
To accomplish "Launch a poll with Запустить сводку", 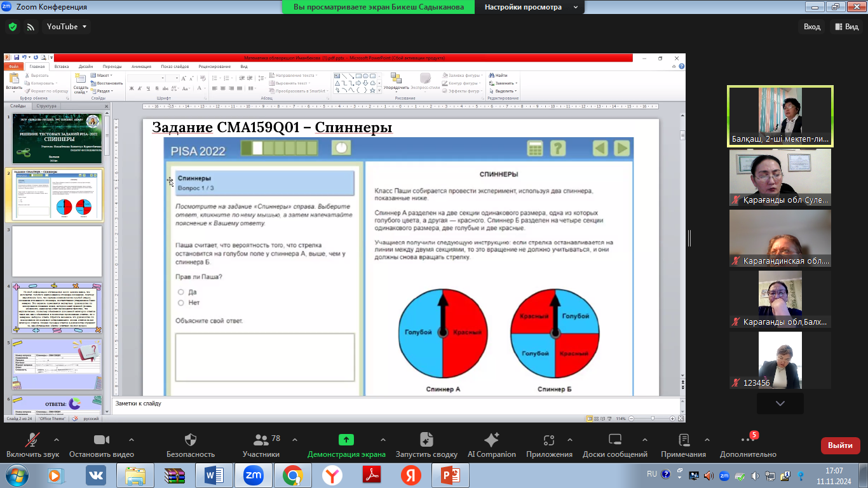I will tap(426, 440).
